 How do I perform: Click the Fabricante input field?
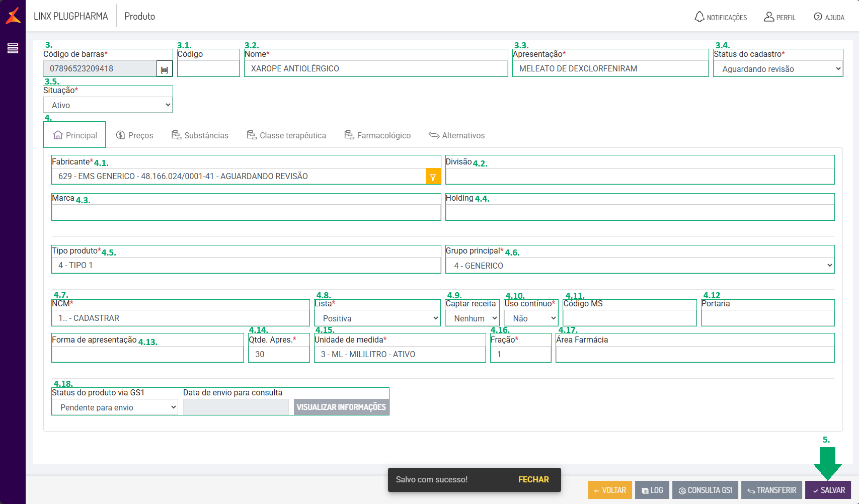point(239,176)
